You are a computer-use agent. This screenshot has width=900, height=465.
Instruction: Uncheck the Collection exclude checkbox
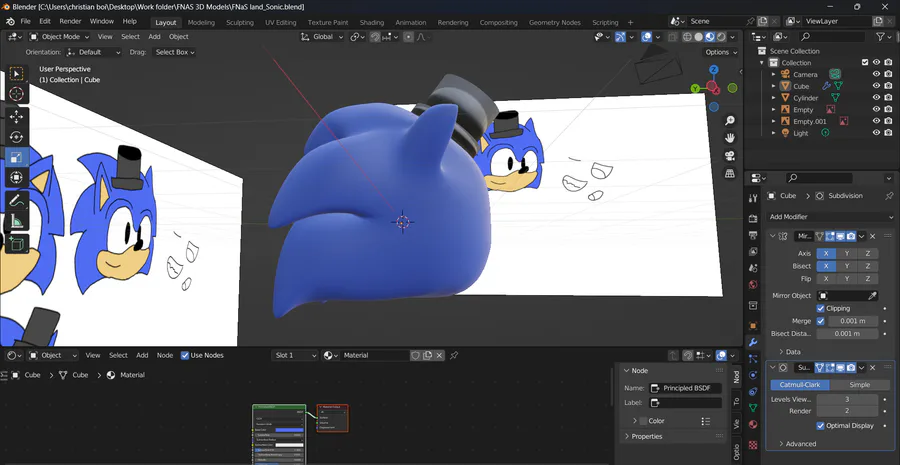(865, 63)
